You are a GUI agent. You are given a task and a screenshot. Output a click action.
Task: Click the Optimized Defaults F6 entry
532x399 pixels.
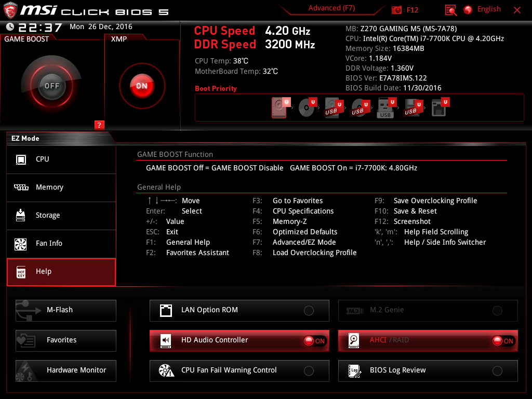pyautogui.click(x=295, y=232)
